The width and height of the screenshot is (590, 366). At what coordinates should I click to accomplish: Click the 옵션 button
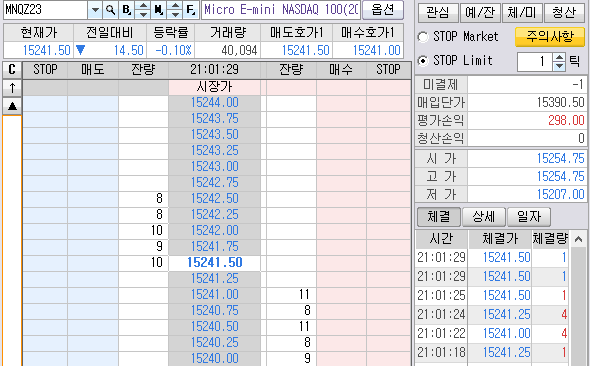(383, 10)
